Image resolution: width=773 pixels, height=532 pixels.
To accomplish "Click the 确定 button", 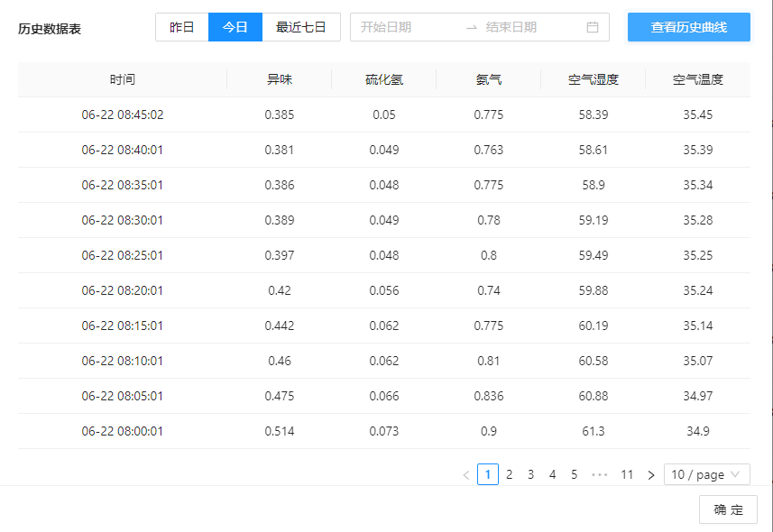I will pos(728,509).
